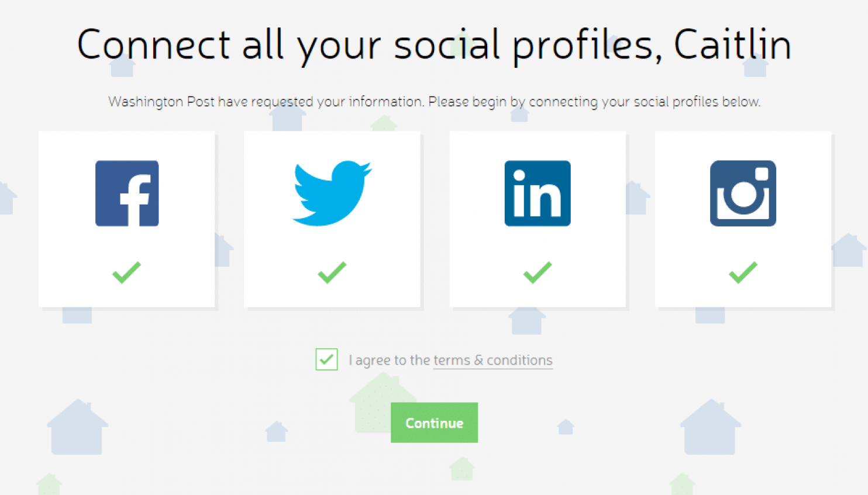
Task: Click the green checkmark under LinkedIn
Action: (x=538, y=272)
